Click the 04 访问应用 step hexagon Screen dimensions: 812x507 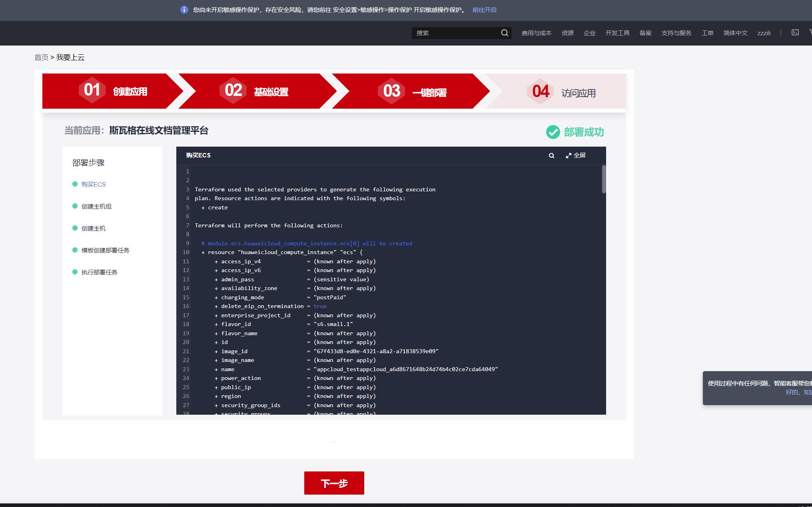pyautogui.click(x=541, y=91)
